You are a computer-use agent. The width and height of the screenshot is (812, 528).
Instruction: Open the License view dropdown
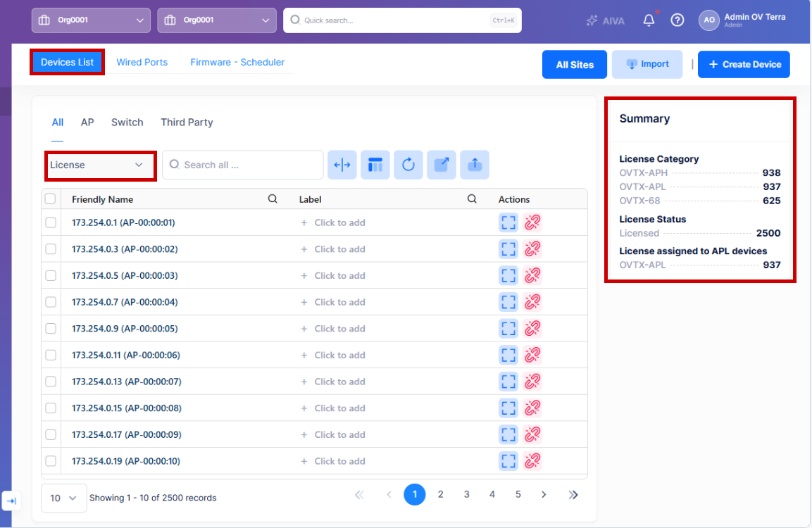click(x=101, y=165)
